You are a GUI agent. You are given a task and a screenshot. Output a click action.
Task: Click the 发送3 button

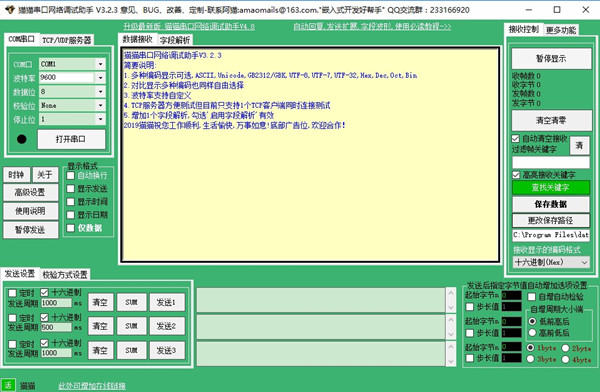[166, 350]
